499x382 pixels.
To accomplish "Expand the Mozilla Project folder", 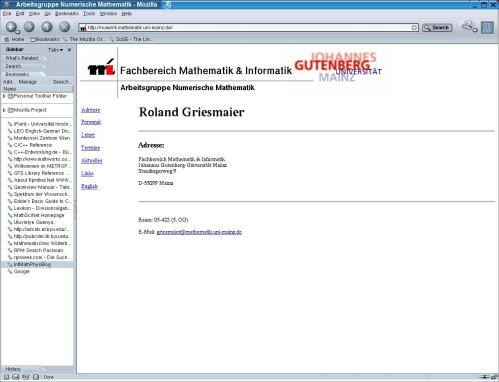I will coord(4,110).
